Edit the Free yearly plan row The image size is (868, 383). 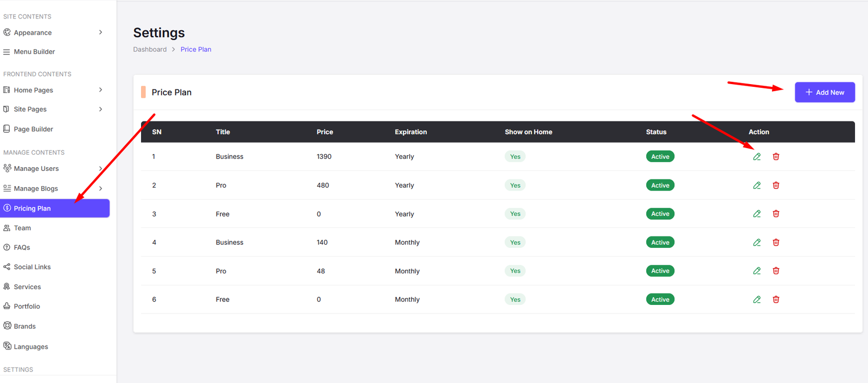(x=757, y=214)
